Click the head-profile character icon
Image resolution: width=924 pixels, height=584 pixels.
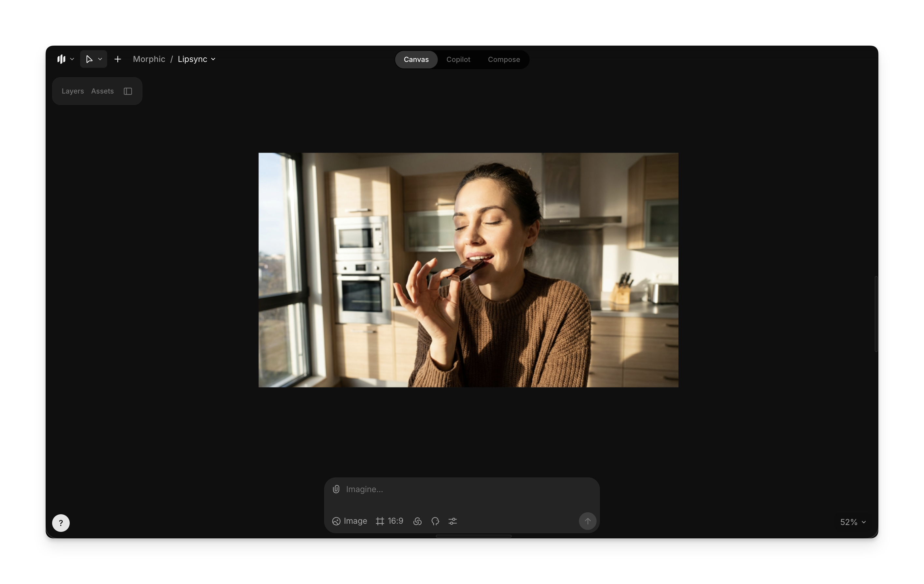coord(435,521)
